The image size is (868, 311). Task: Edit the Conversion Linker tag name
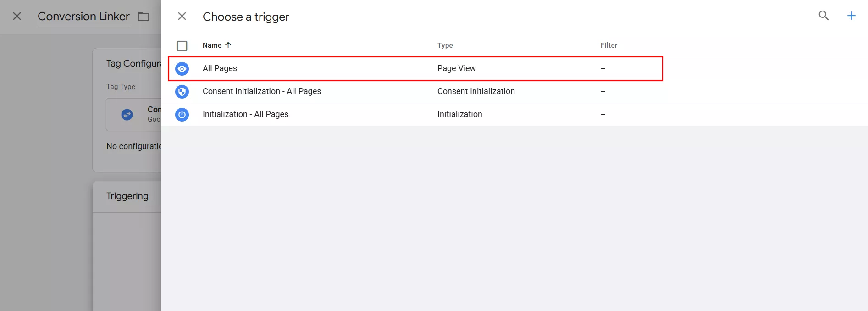pos(83,17)
